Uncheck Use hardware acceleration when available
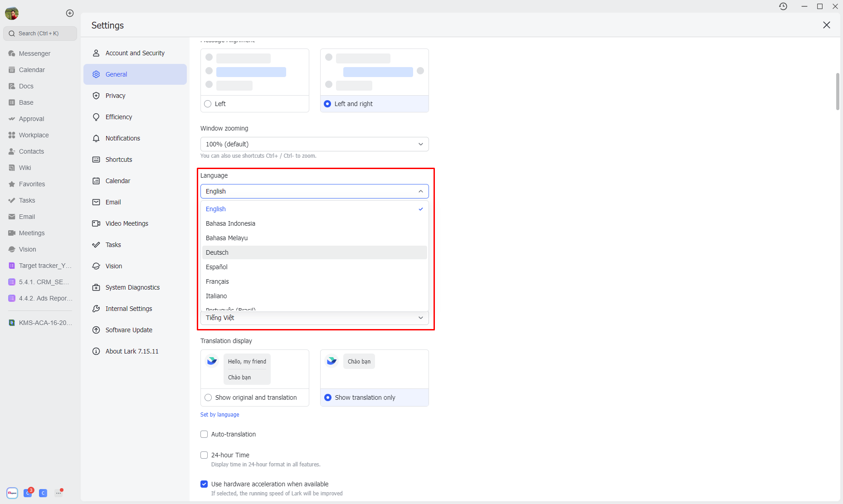843x504 pixels. pyautogui.click(x=204, y=484)
